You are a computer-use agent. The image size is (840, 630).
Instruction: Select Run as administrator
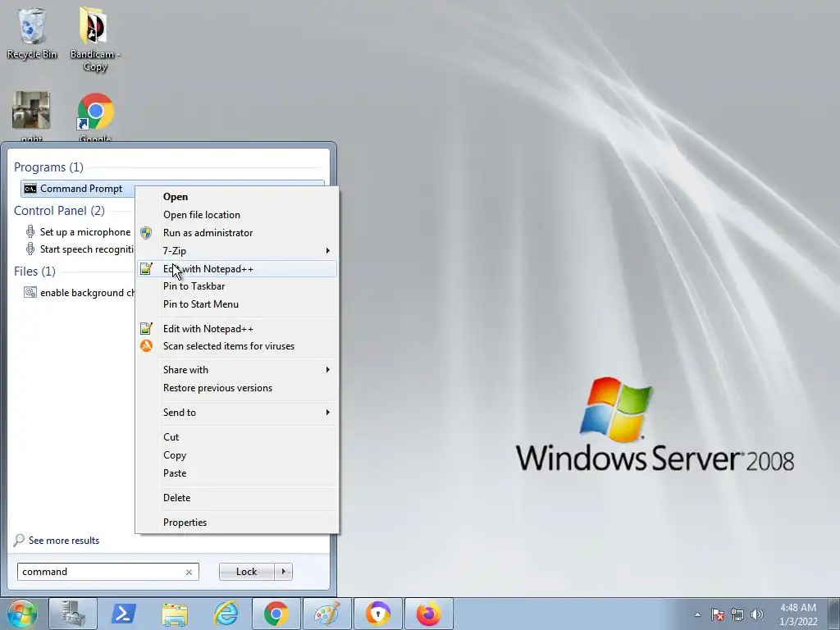[x=237, y=233]
